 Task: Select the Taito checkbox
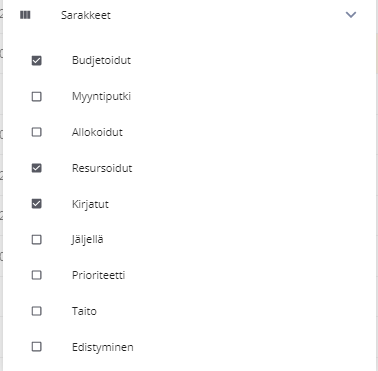tap(37, 311)
